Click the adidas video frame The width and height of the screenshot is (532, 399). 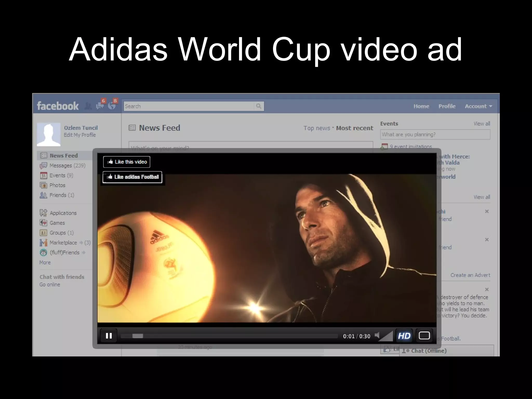tap(267, 248)
